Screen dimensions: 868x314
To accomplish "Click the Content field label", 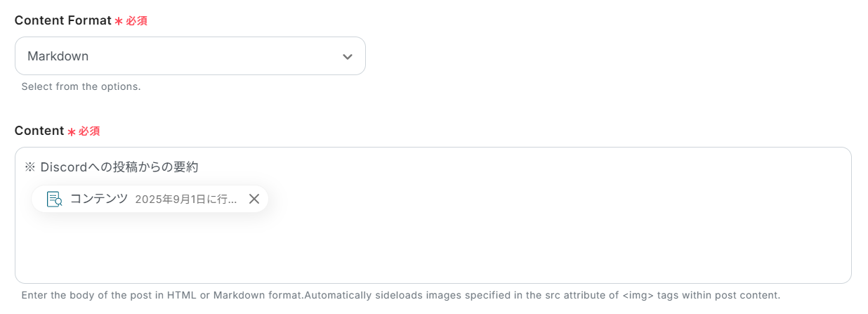I will [x=39, y=131].
